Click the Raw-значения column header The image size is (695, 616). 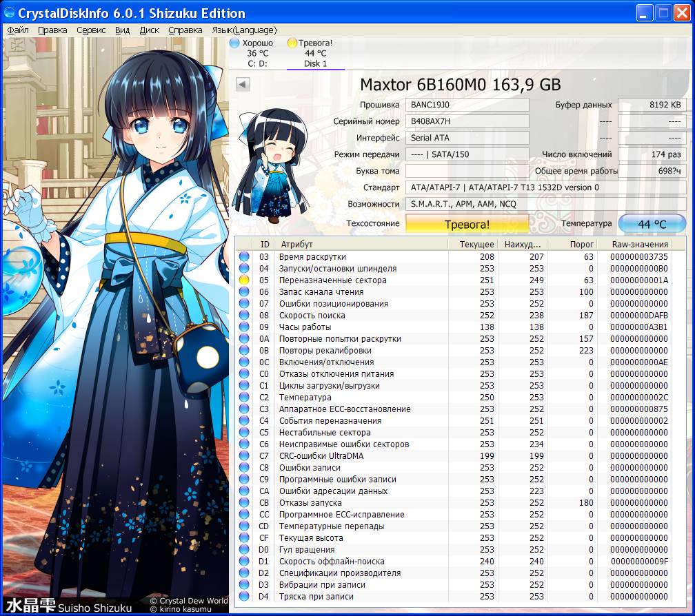click(641, 244)
